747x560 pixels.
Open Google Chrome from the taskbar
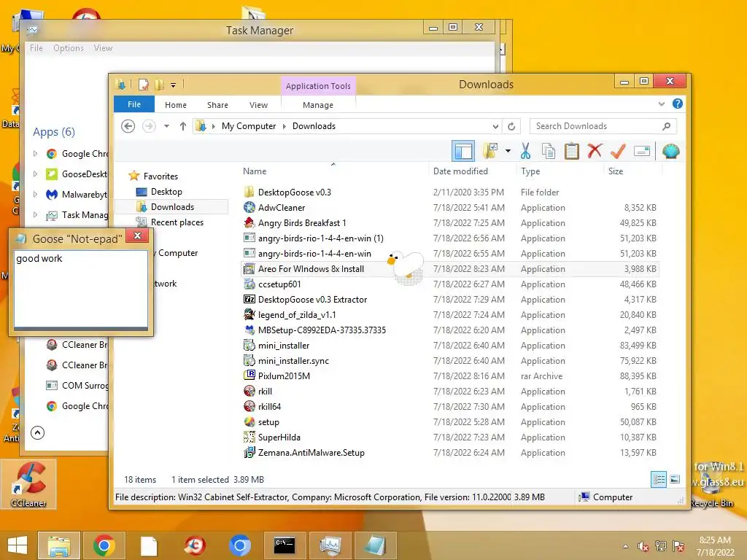[104, 545]
